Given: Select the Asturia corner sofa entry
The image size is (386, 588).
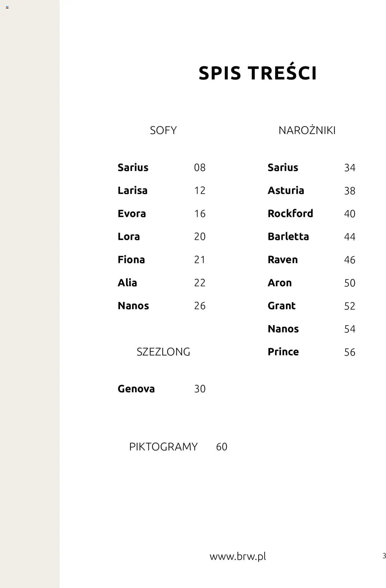Looking at the screenshot, I should (x=312, y=190).
